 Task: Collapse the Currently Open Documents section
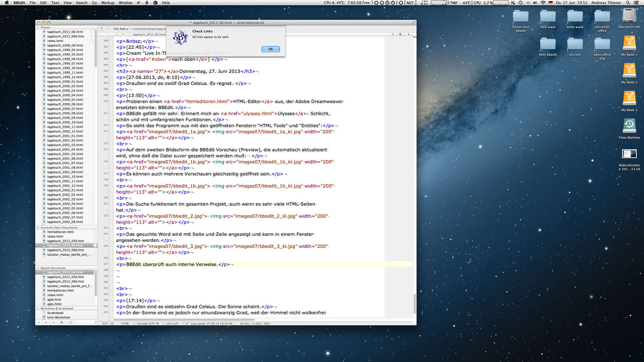coord(38,228)
